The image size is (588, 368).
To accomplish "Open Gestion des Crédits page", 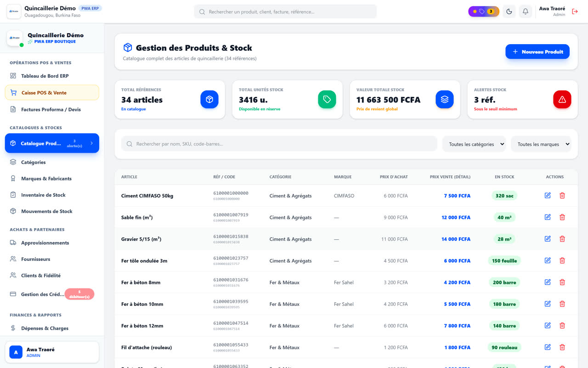I will click(52, 294).
